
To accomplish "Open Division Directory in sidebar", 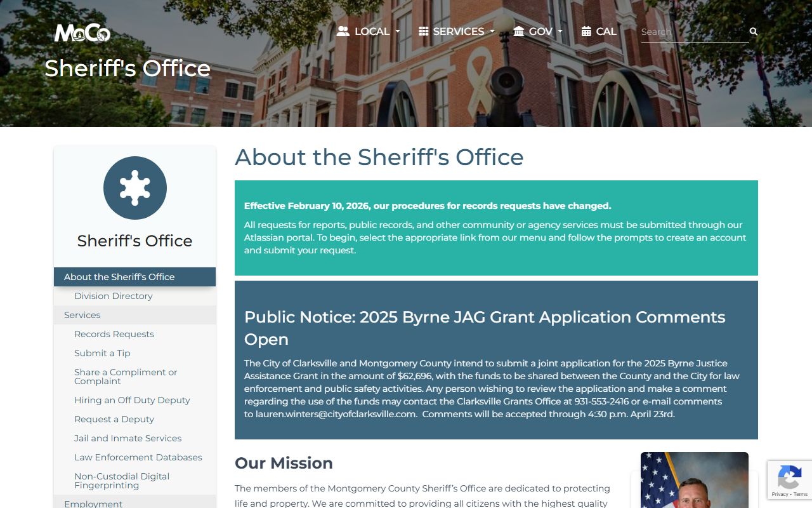I will [x=114, y=296].
